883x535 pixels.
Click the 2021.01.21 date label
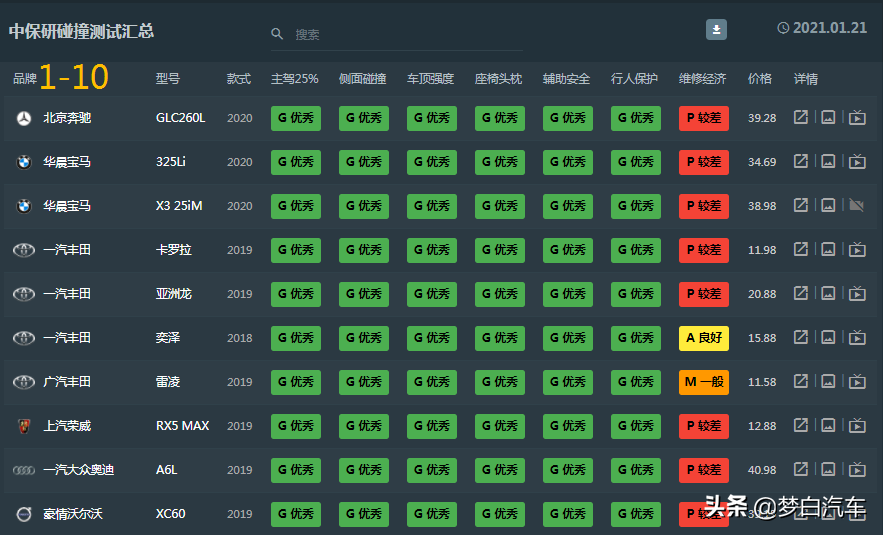(x=830, y=28)
